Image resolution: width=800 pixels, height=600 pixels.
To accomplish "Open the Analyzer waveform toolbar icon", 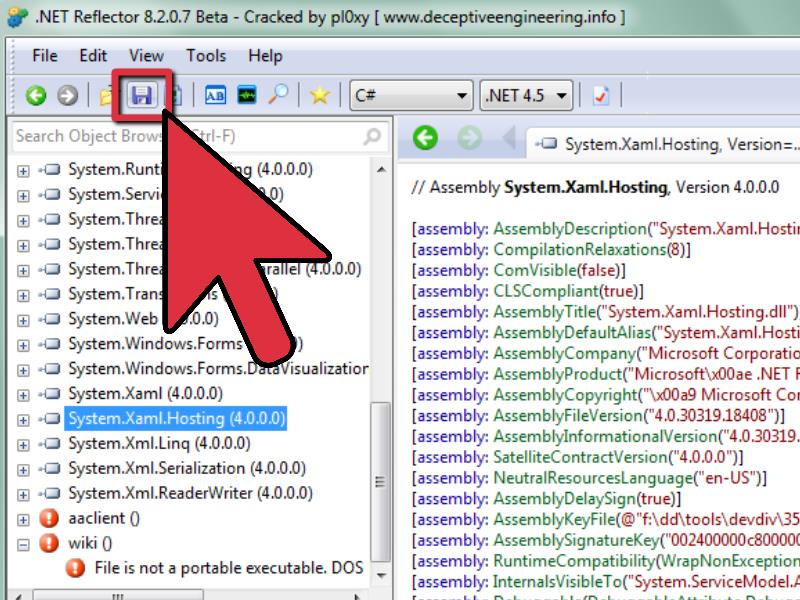I will 247,95.
